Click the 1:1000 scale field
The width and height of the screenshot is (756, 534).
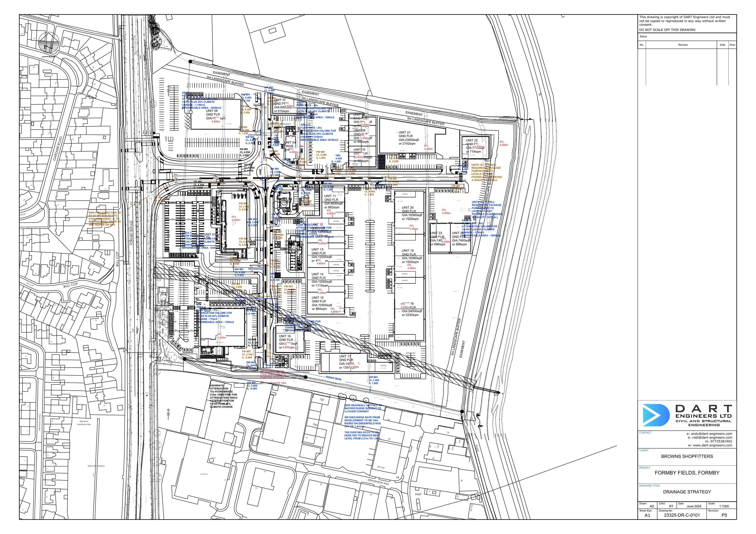click(724, 506)
